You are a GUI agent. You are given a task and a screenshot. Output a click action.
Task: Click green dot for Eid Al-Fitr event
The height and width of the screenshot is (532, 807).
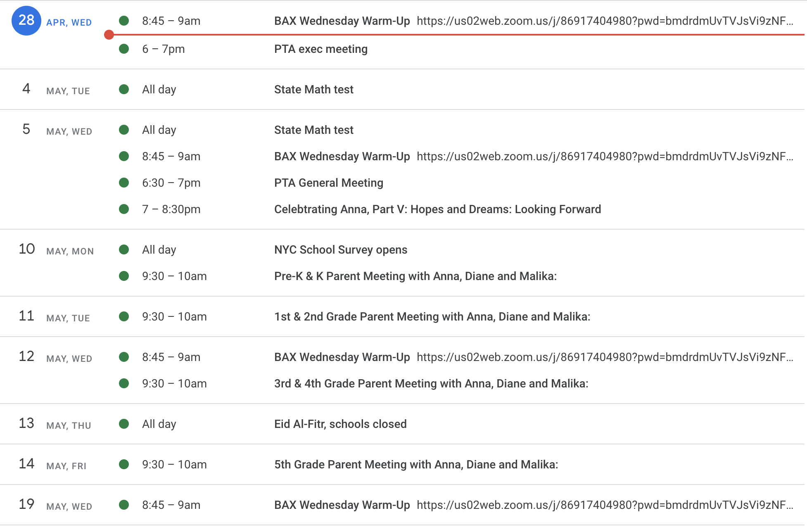coord(124,424)
